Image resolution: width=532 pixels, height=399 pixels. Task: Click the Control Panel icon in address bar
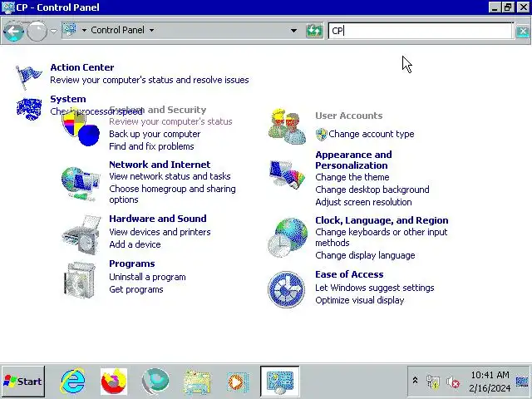(x=70, y=30)
